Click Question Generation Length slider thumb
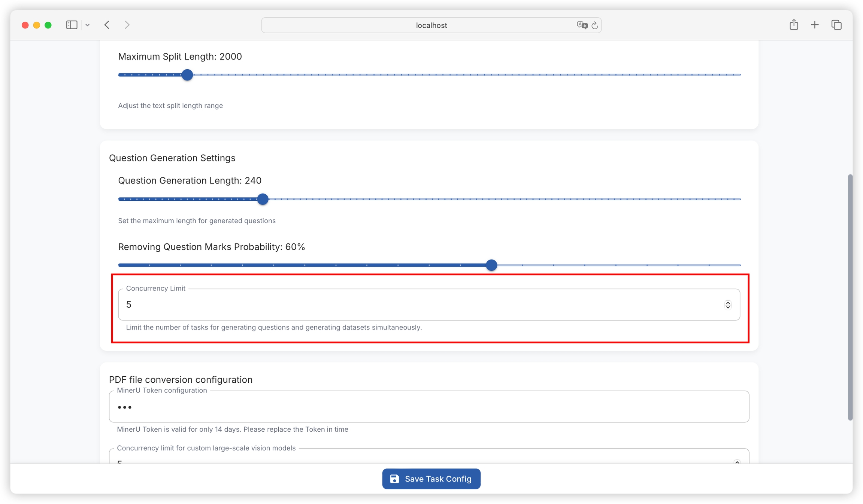This screenshot has width=863, height=504. coord(263,199)
